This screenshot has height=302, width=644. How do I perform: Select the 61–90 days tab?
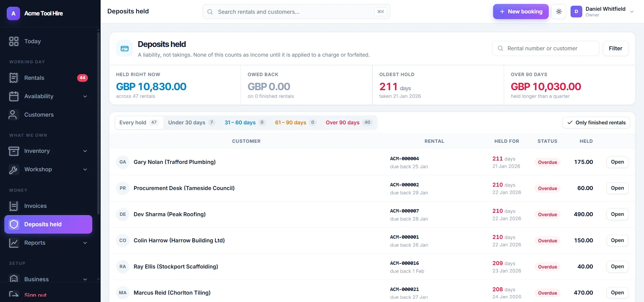tap(296, 123)
